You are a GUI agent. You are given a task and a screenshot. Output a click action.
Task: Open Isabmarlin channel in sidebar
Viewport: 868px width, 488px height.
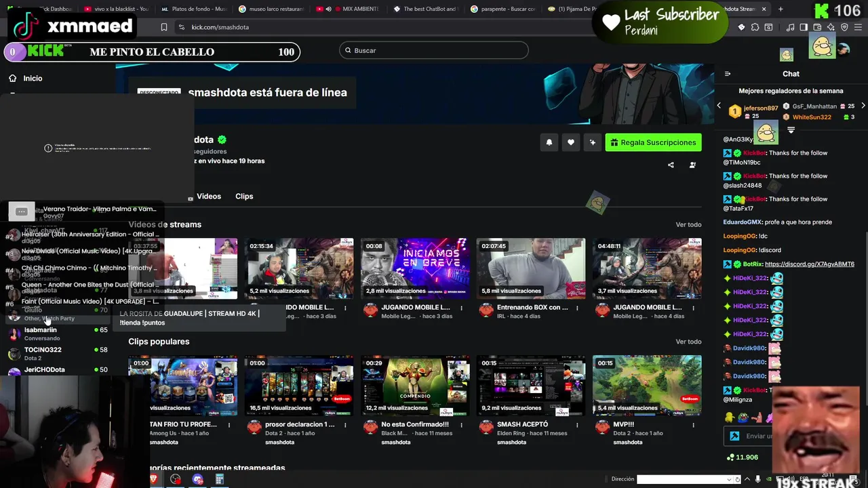click(58, 333)
